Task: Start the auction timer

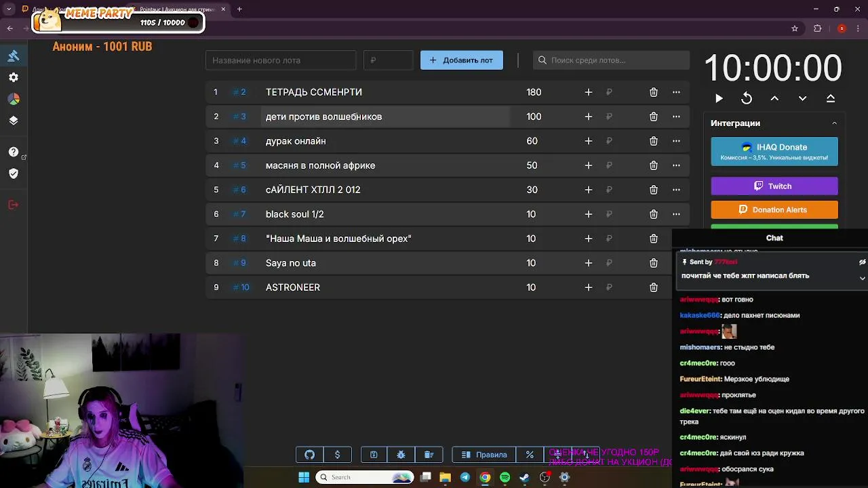Action: tap(719, 98)
